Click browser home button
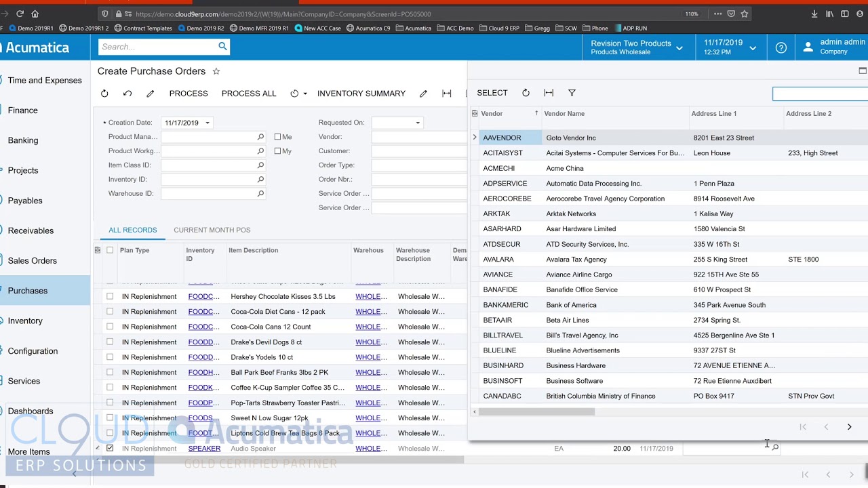The height and width of the screenshot is (488, 868). (x=35, y=14)
